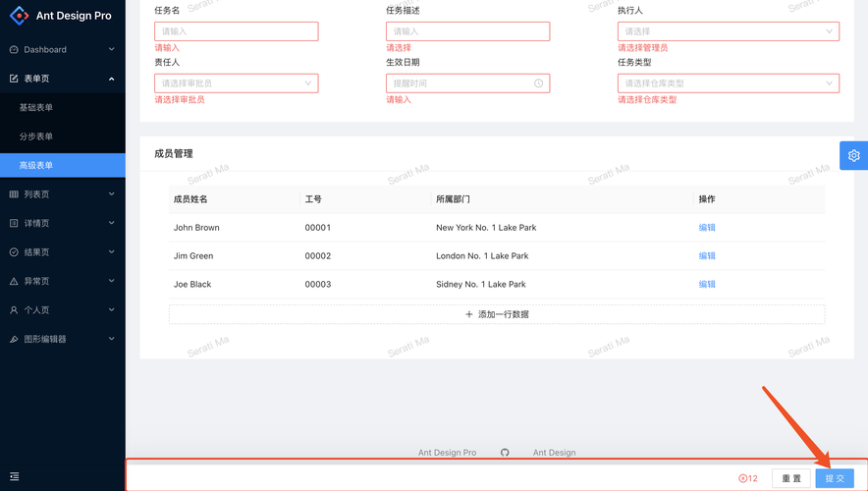Click the 列表页 table icon

(14, 194)
